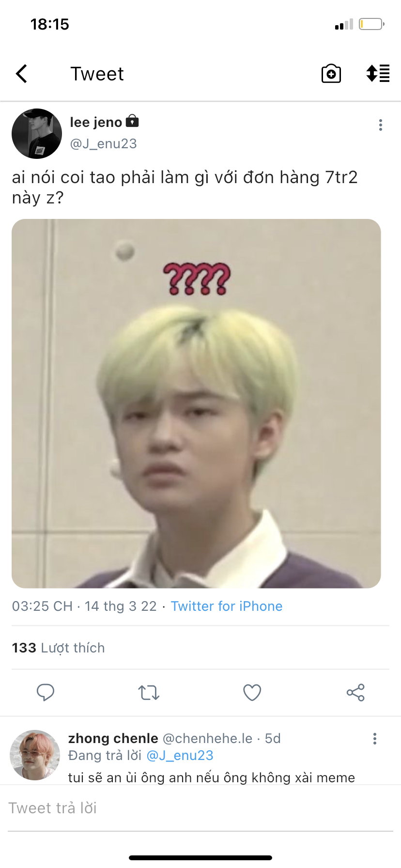
Task: Open more options on zhong chenle's reply
Action: pos(374,738)
